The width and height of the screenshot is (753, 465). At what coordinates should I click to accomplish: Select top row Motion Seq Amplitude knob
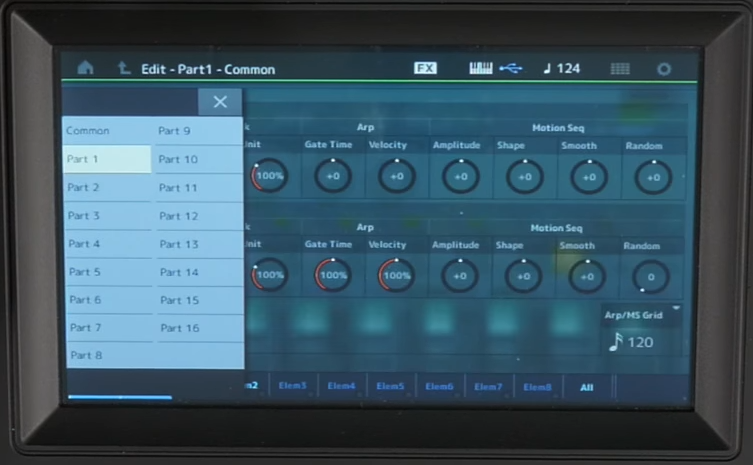(461, 177)
